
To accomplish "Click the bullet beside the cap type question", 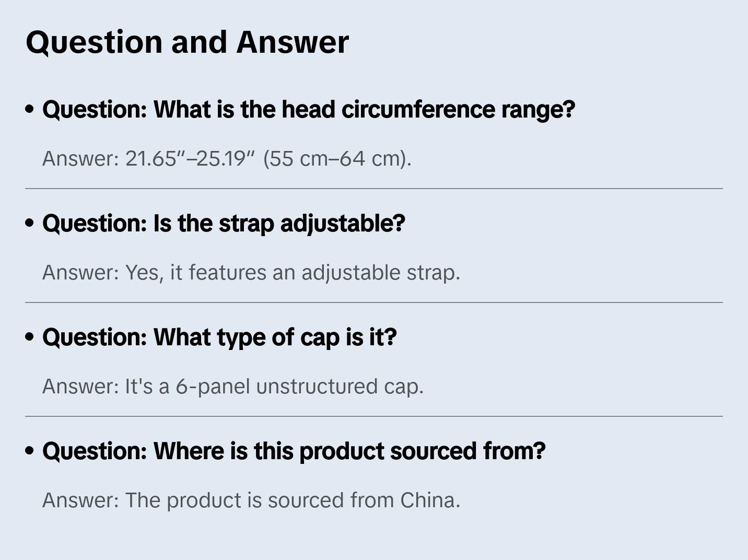I will pos(30,337).
